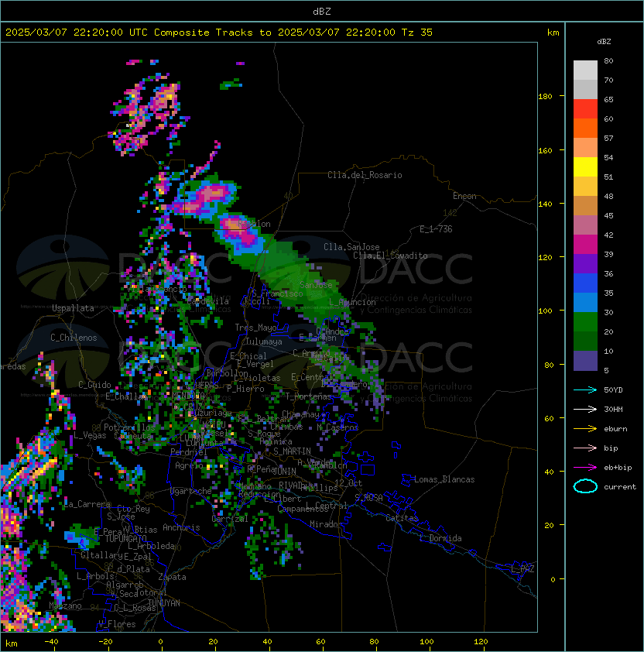
Task: Click the '12_Oct' map label
Action: click(x=348, y=483)
